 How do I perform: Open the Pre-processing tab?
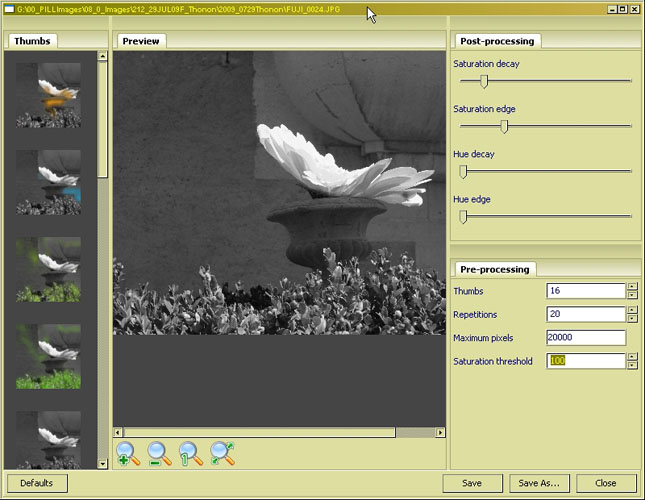point(496,269)
